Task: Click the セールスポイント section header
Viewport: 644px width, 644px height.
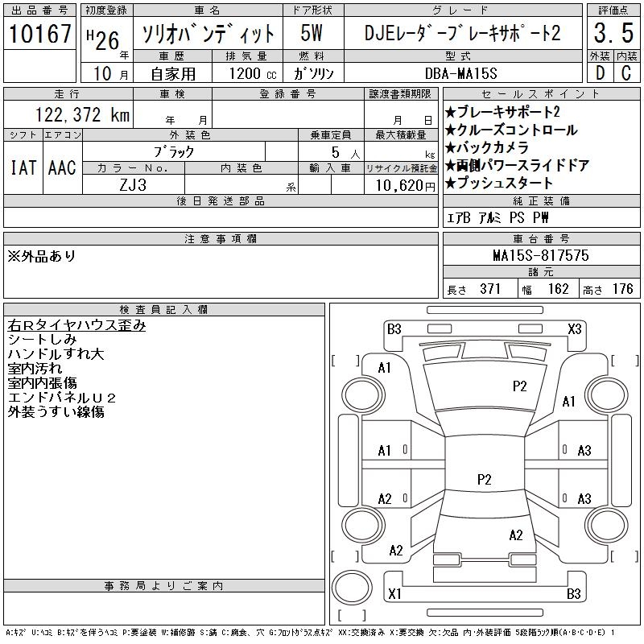Action: coord(541,94)
